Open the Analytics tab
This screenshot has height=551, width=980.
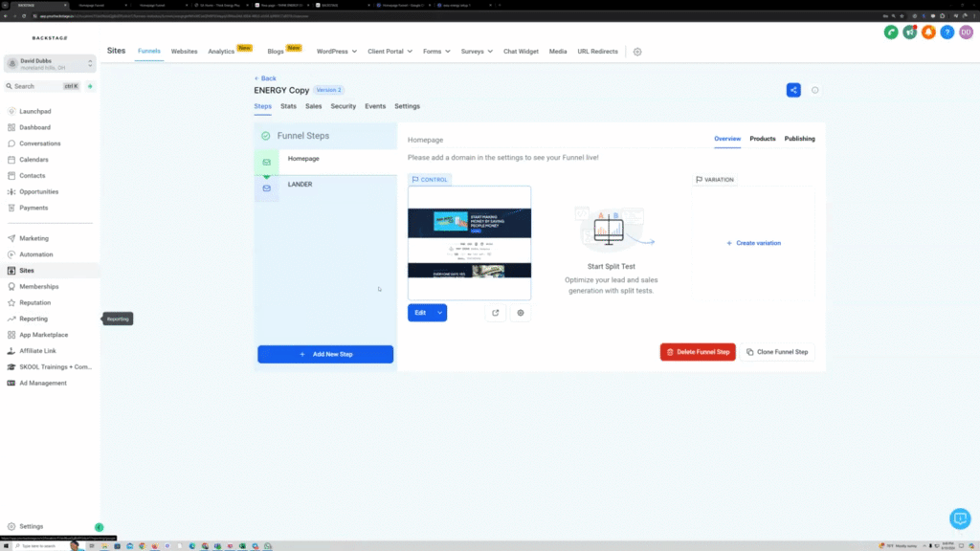click(x=221, y=52)
